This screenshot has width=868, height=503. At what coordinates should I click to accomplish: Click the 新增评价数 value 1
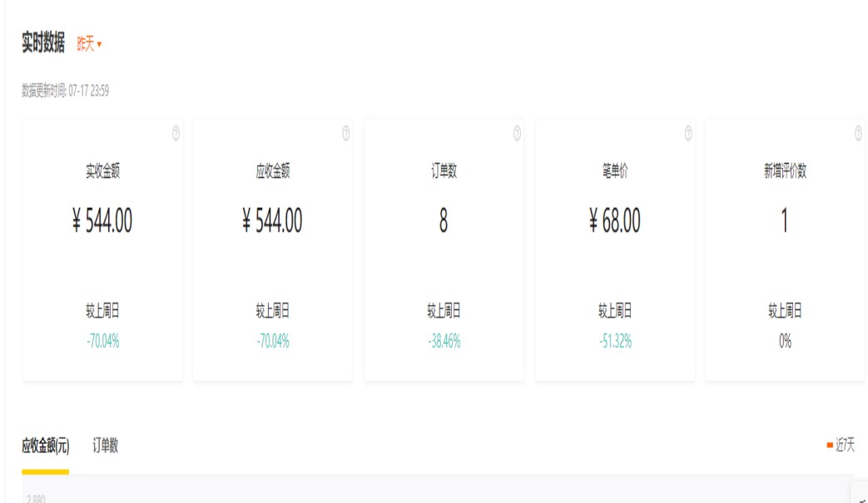point(785,221)
